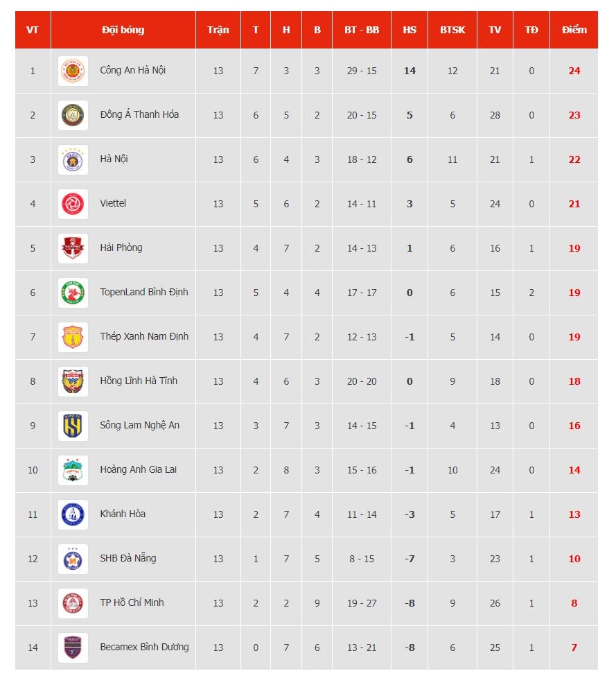This screenshot has width=616, height=678.
Task: Click the HS column header
Action: tap(410, 30)
